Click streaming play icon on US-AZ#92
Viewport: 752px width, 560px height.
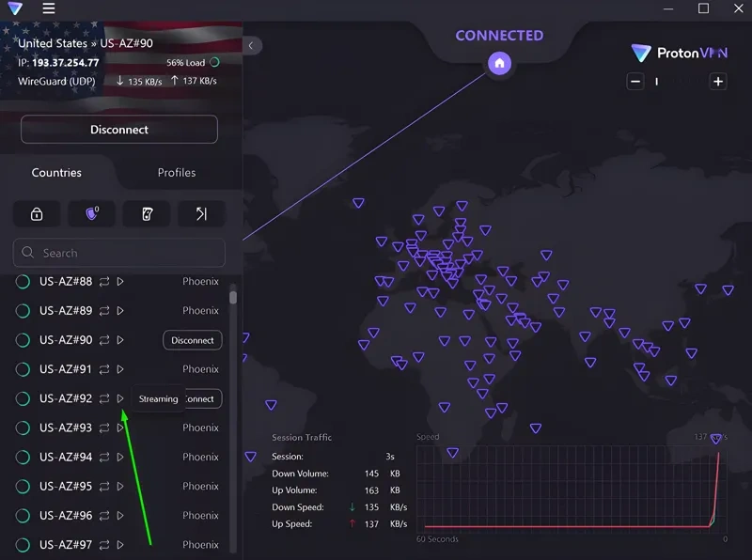[x=120, y=398]
